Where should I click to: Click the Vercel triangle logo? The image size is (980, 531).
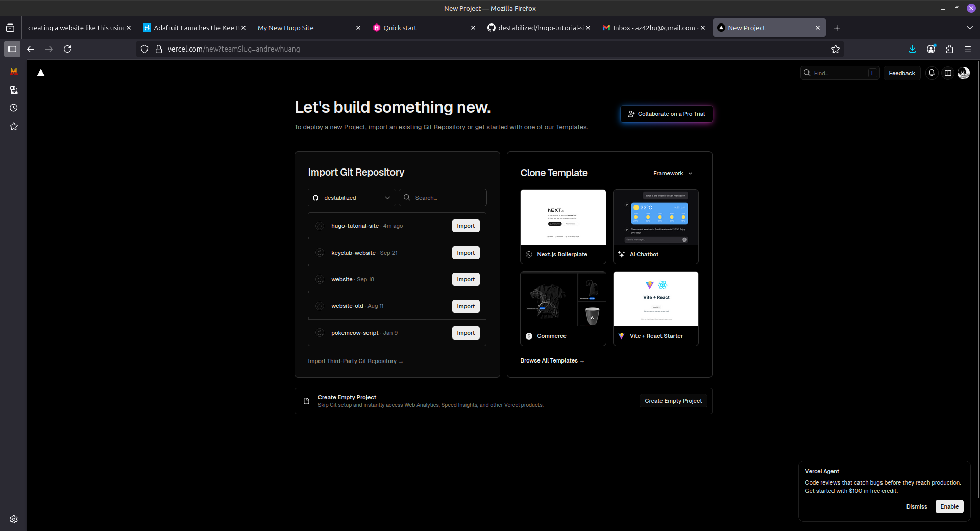[41, 73]
